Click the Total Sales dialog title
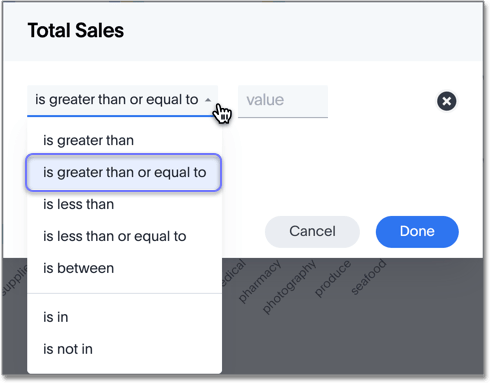Image resolution: width=490 pixels, height=383 pixels. tap(76, 30)
